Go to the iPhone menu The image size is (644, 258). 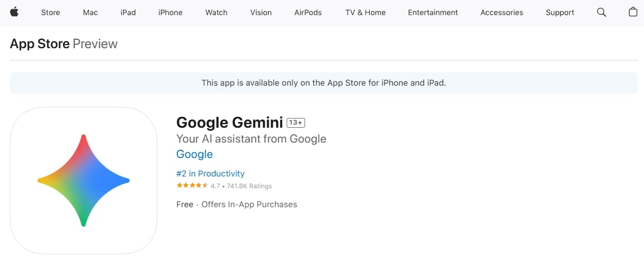pos(170,12)
